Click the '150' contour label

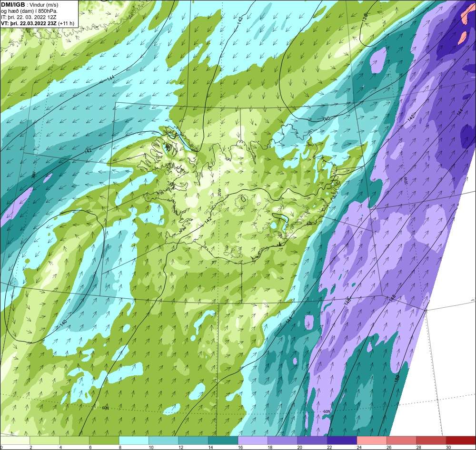397,378
